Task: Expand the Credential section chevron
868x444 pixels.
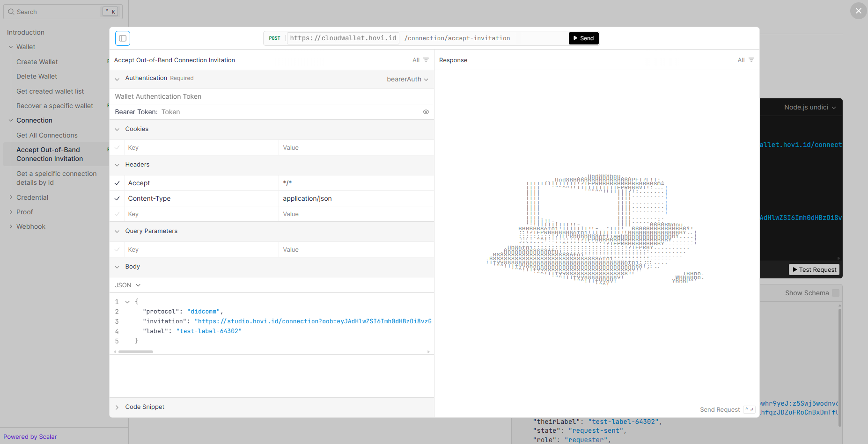Action: [11, 197]
